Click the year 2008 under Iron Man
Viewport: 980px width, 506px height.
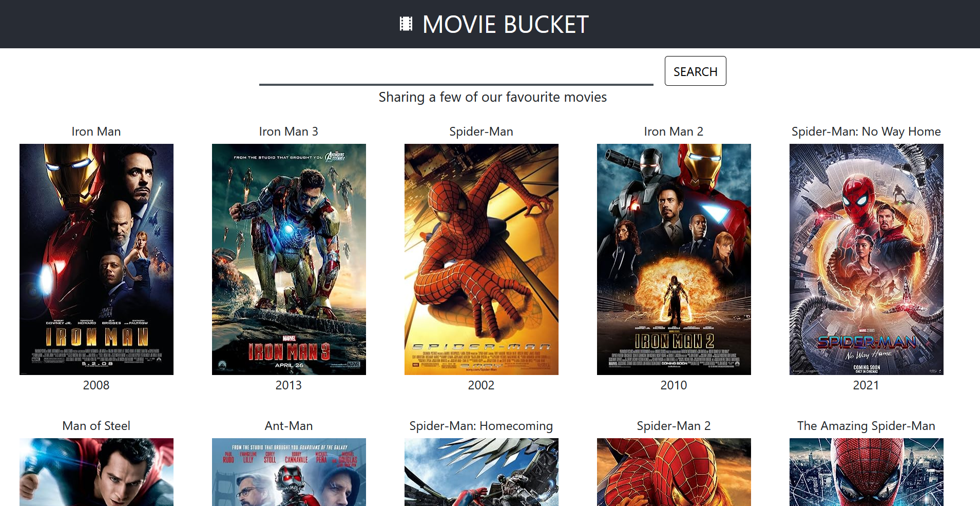point(96,385)
